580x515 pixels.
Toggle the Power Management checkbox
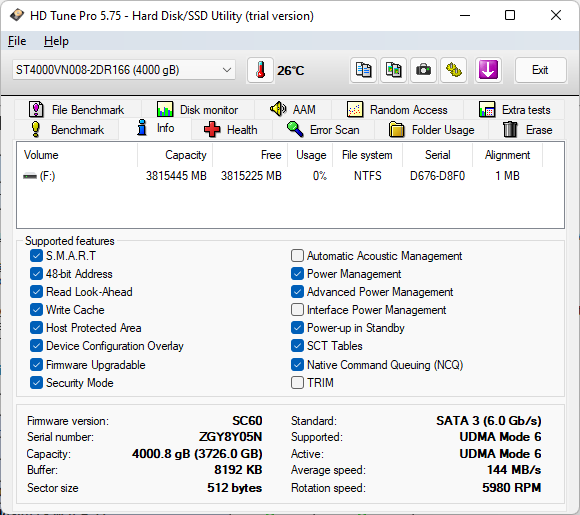point(297,274)
